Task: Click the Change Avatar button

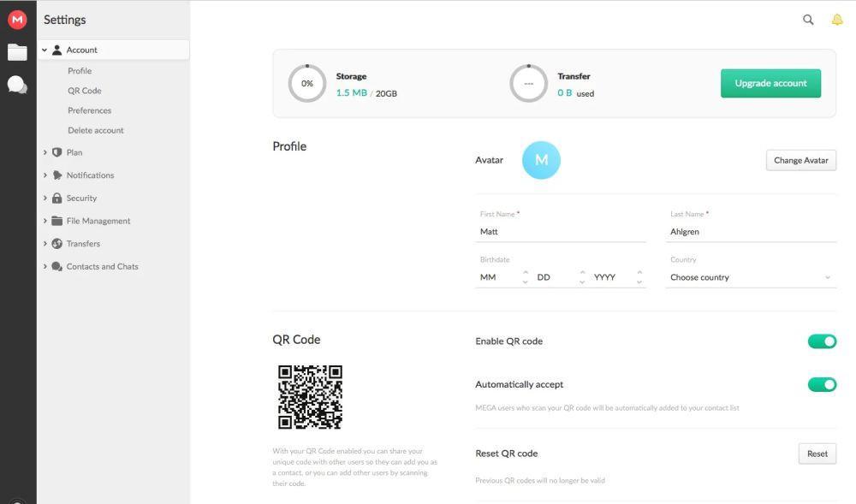Action: point(801,160)
